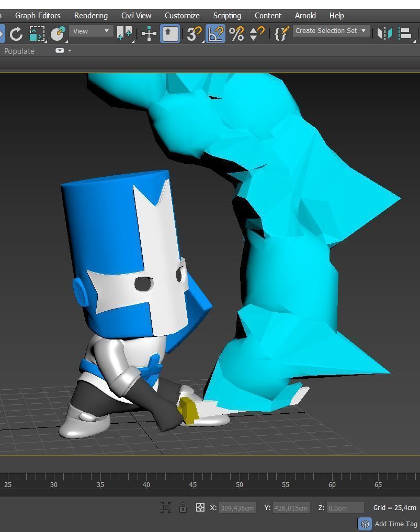Jump to frame 50 on the timeline
The image size is (420, 532).
point(239,485)
